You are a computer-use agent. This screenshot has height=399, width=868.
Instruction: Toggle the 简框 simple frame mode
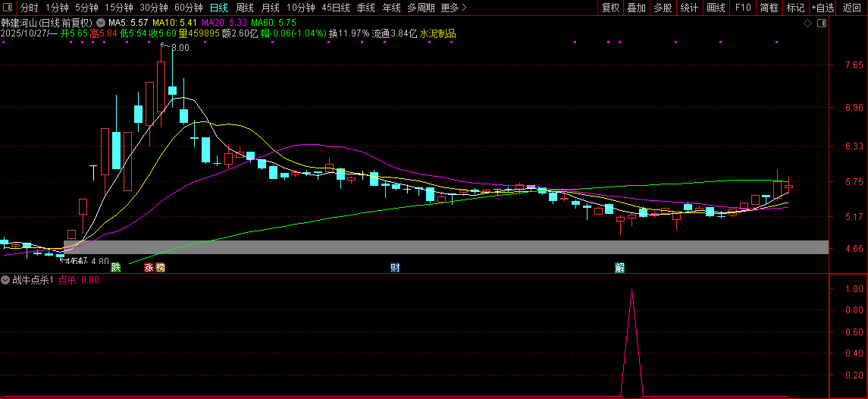(x=769, y=8)
